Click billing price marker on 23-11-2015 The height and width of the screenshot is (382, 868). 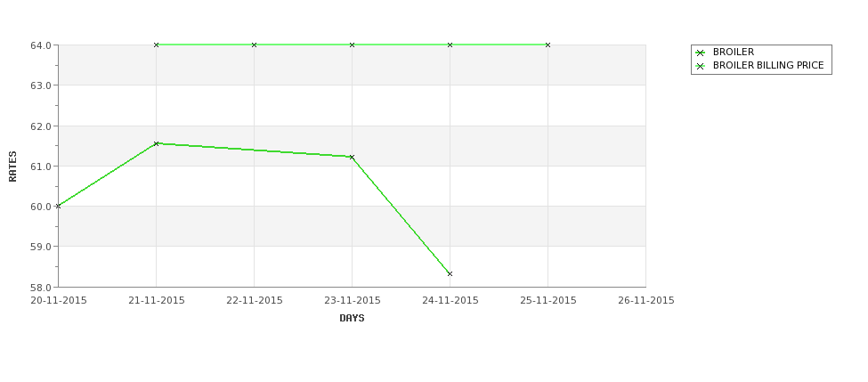[352, 45]
